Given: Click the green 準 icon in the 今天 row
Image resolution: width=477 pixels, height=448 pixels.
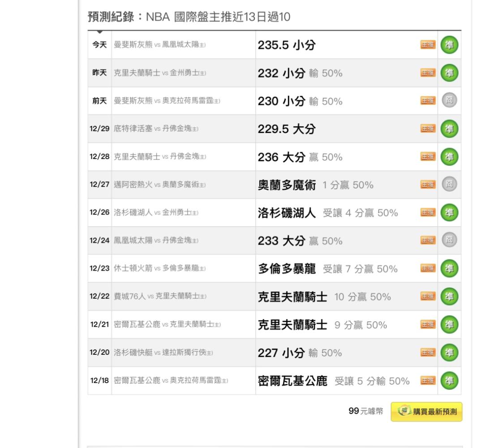Looking at the screenshot, I should tap(449, 45).
